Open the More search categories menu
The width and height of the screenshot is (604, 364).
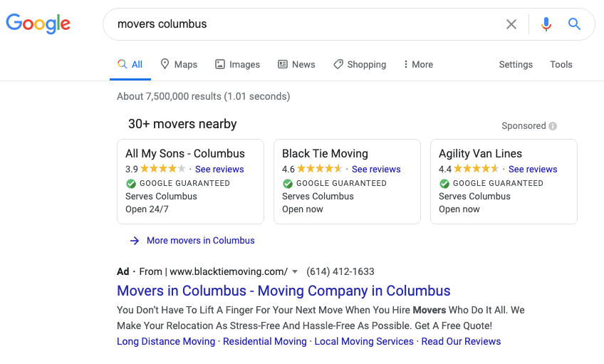[418, 64]
